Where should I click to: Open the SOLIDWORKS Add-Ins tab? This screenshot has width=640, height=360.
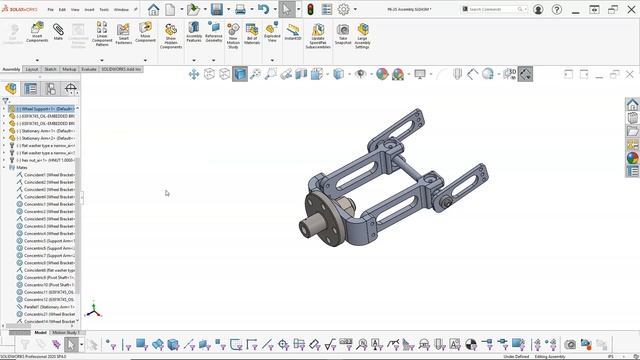tap(121, 69)
